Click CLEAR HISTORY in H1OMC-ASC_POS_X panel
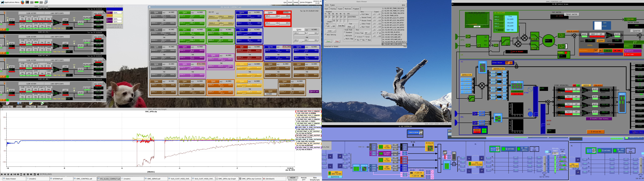Image resolution: width=644 pixels, height=181 pixels. tap(31, 13)
